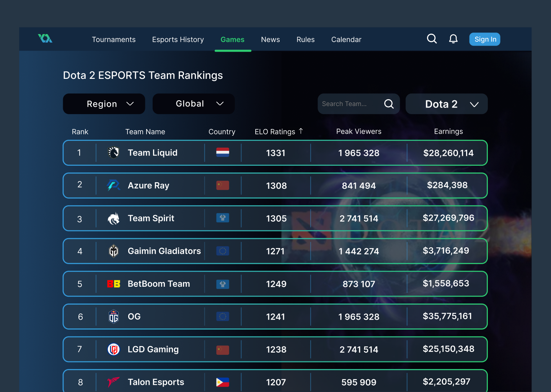Click country flag in BetBoom Team row

click(223, 284)
